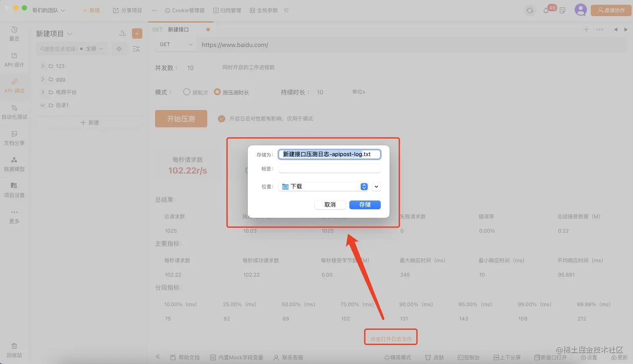Add a new tab with the plus icon

click(x=586, y=29)
